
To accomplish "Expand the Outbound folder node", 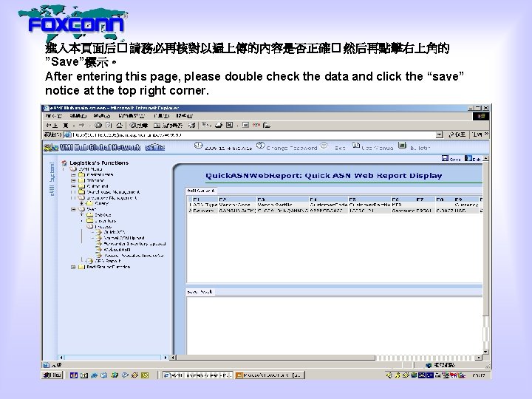I will (73, 186).
